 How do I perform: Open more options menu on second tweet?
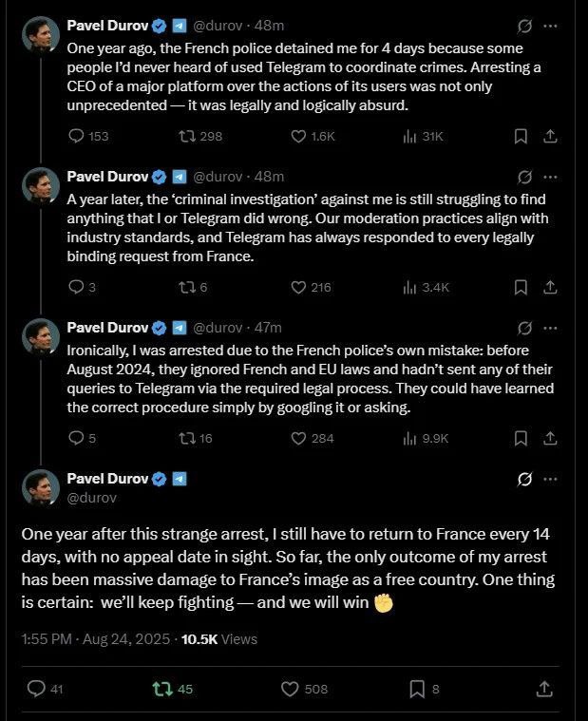click(550, 177)
